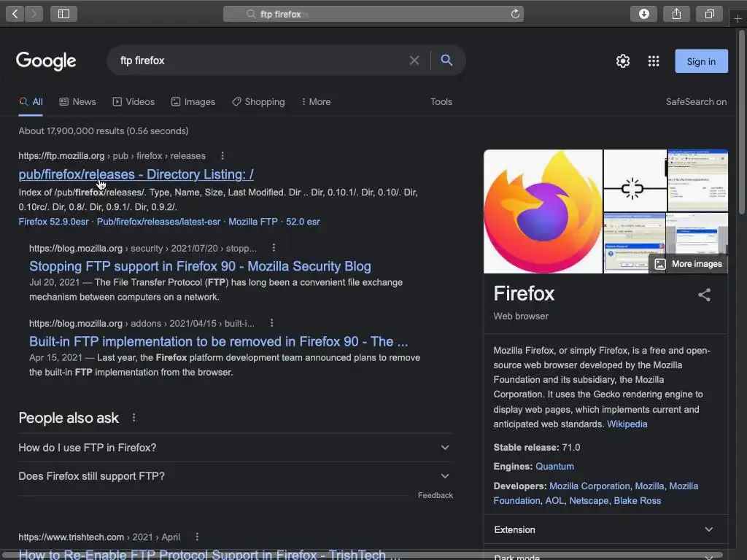The height and width of the screenshot is (560, 747).
Task: Open options for trishtech.com result
Action: click(x=197, y=537)
